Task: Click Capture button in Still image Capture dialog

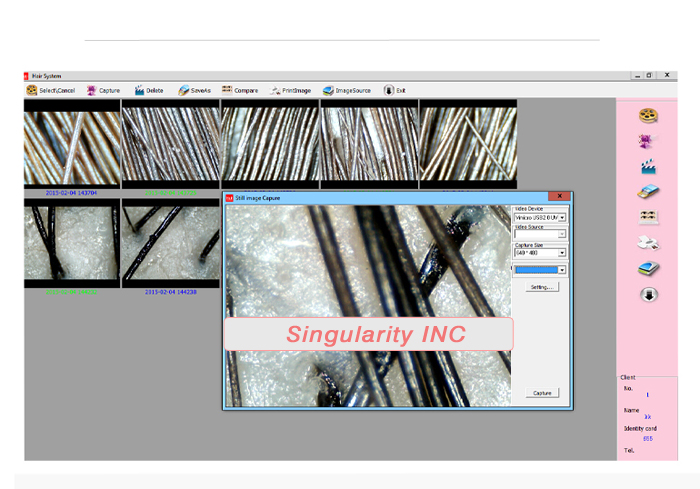Action: point(542,393)
